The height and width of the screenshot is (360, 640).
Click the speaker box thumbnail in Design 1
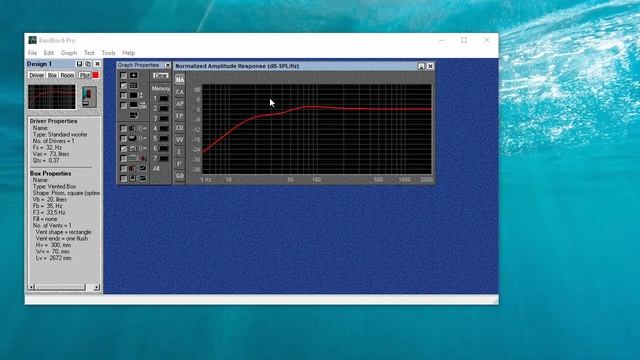(89, 97)
